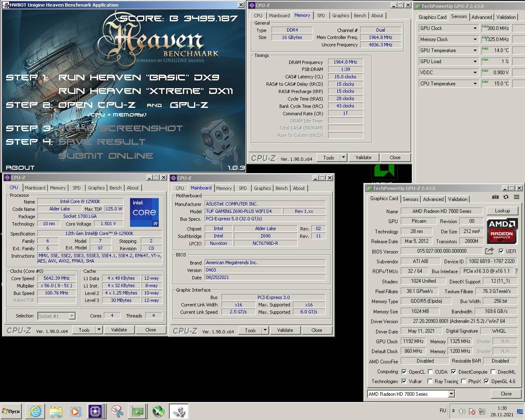Toggle the OpenCL checkbox
This screenshot has width=525, height=420.
coord(404,372)
